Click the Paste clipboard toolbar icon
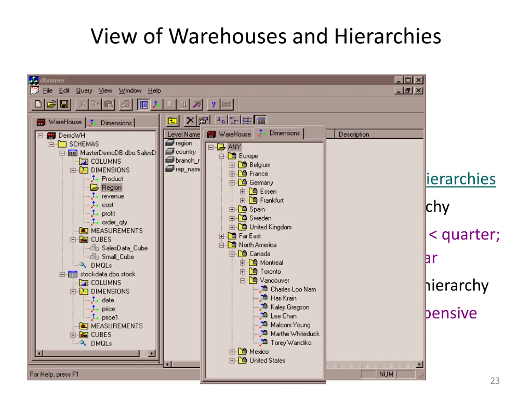This screenshot has height=399, width=532. coord(108,104)
